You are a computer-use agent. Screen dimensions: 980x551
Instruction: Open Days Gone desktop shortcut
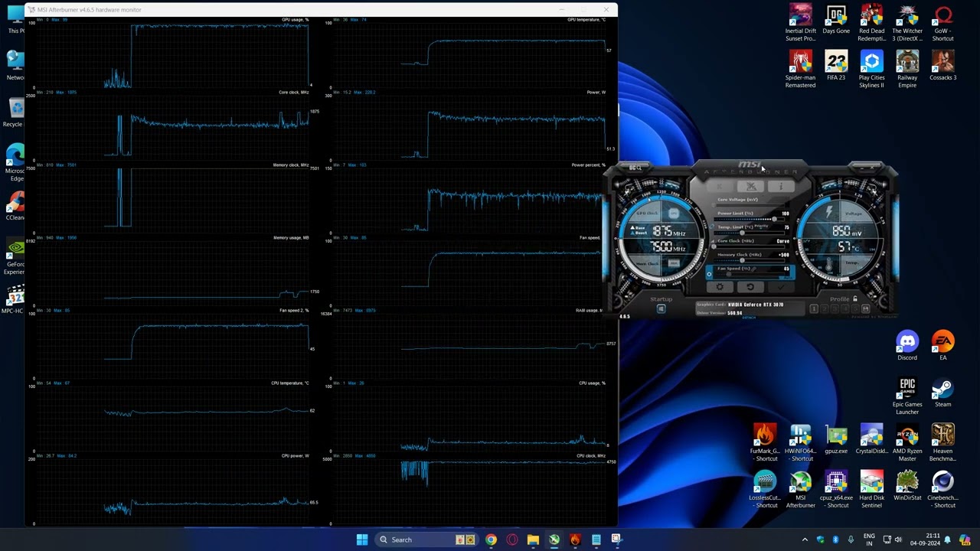point(836,20)
